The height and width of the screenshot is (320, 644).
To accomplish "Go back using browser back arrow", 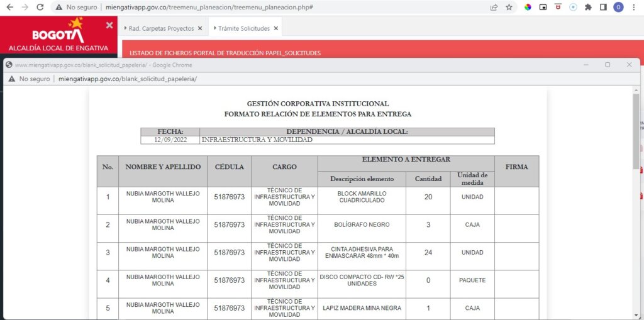I will [10, 7].
